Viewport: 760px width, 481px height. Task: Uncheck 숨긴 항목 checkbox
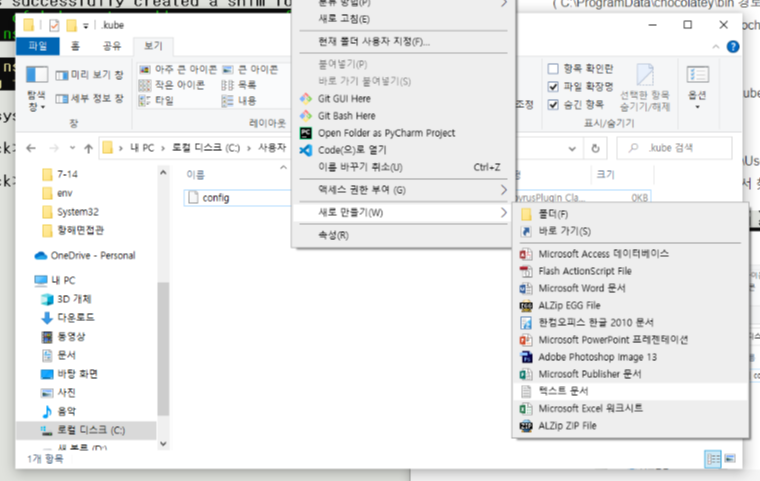click(x=553, y=104)
